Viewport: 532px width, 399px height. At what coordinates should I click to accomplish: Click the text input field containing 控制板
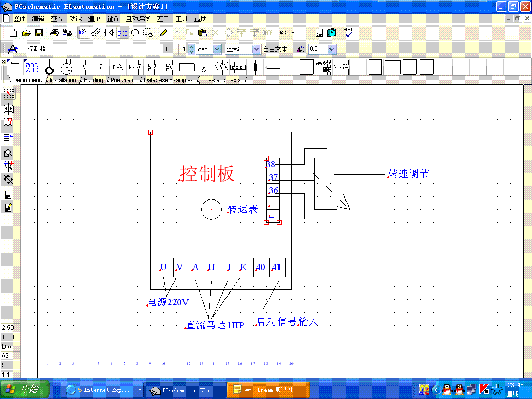(x=95, y=49)
